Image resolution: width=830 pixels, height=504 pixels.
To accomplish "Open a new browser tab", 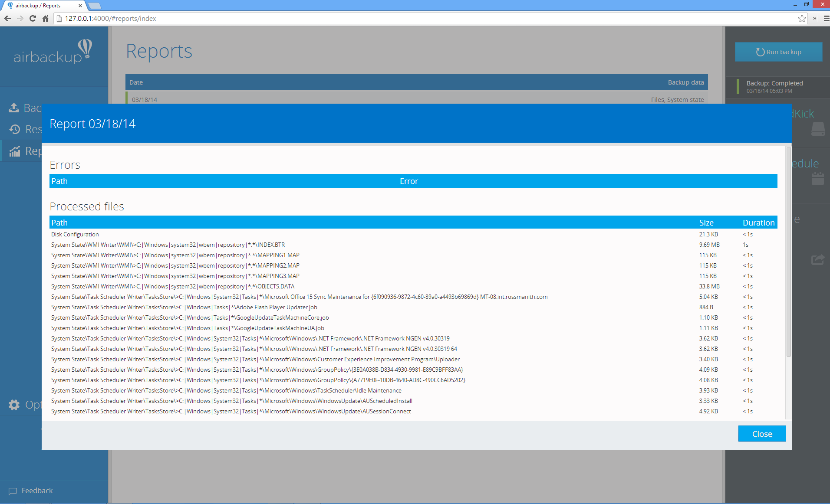I will click(x=94, y=6).
